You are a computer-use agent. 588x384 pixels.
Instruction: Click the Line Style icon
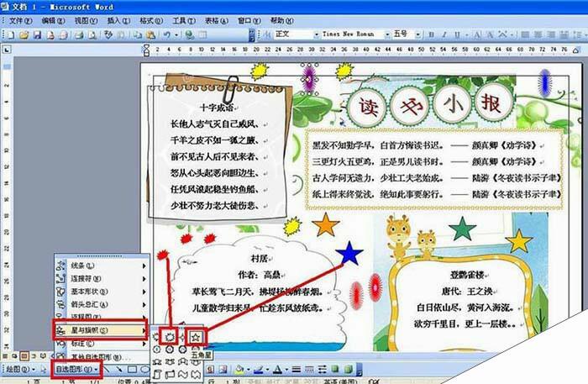(x=296, y=370)
